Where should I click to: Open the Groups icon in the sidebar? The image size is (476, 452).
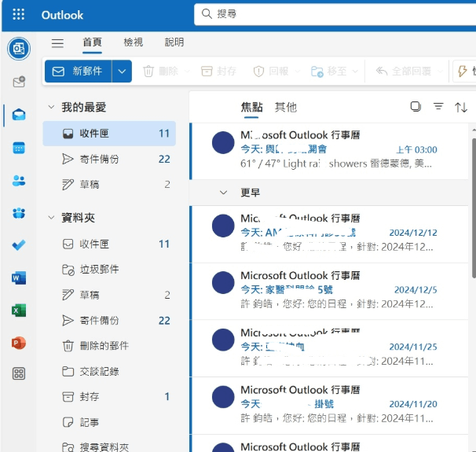[x=19, y=213]
